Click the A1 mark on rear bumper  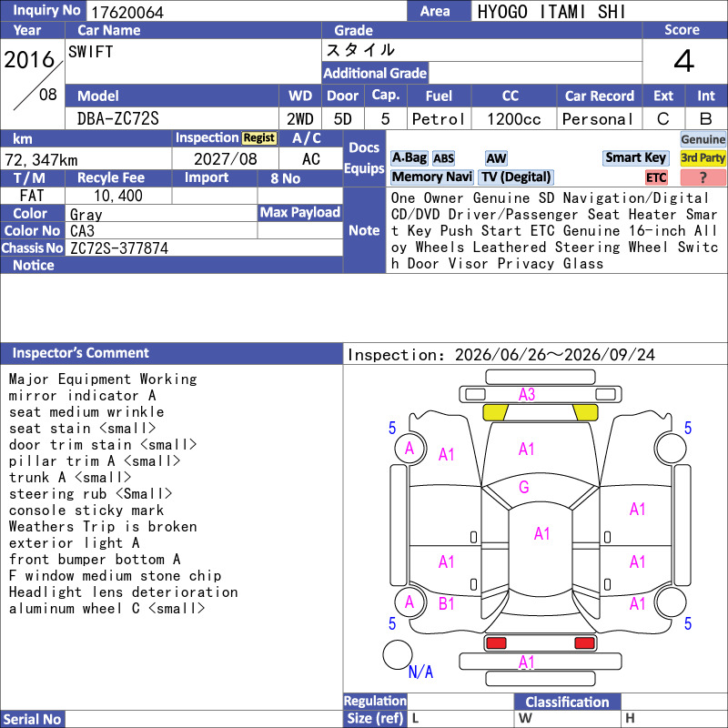526,662
